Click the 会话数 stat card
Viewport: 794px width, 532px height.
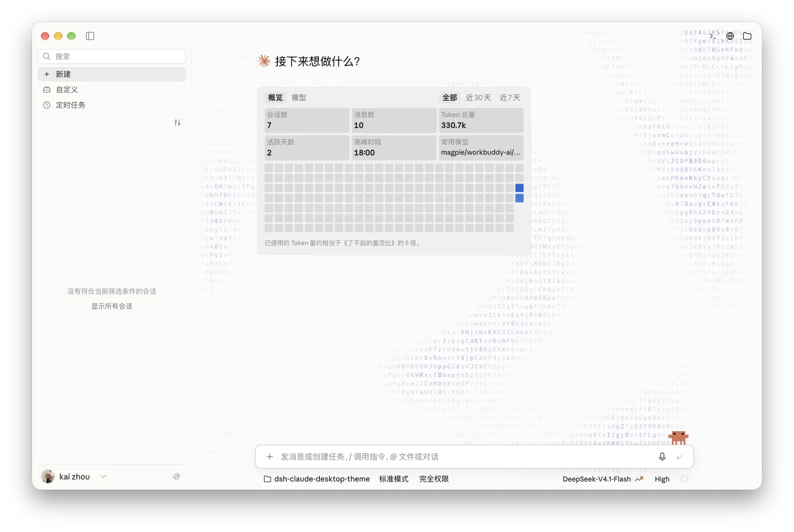click(307, 120)
